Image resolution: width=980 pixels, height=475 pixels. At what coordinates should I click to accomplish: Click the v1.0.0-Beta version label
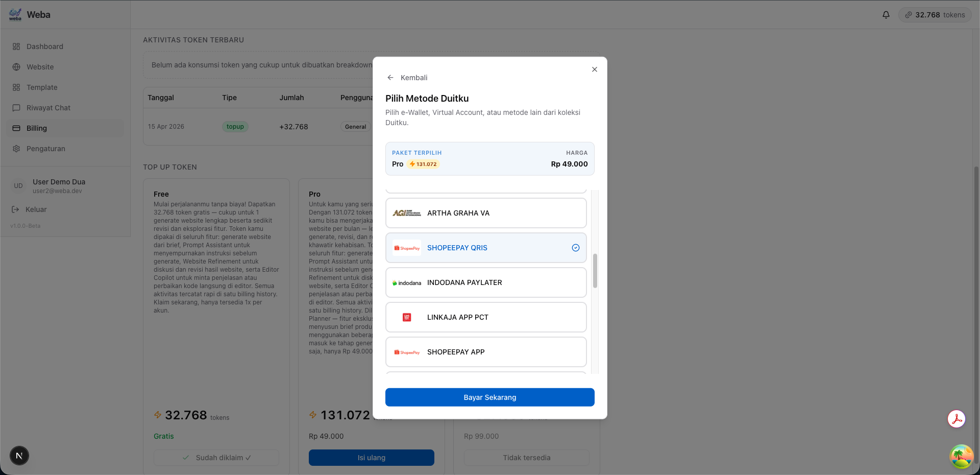[26, 226]
